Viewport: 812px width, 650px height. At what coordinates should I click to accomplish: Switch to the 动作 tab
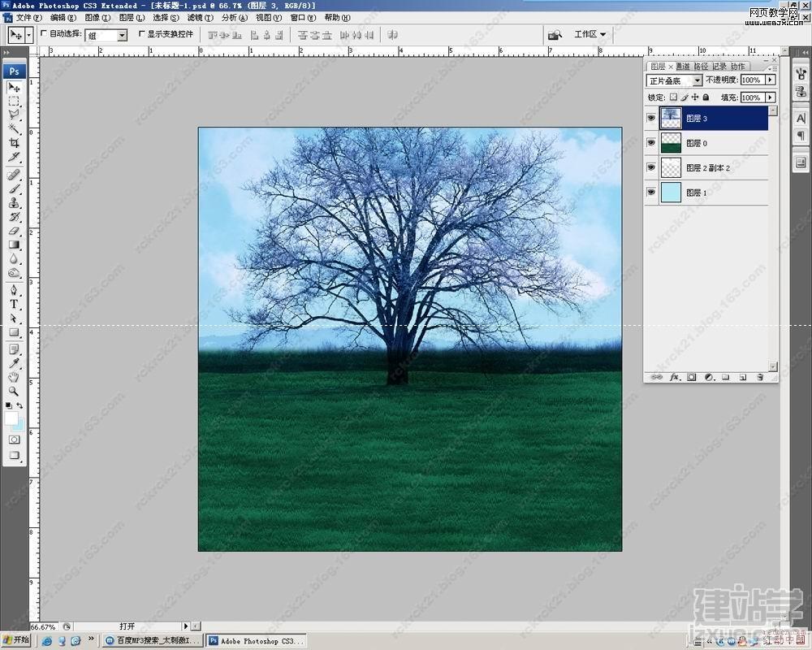point(737,67)
